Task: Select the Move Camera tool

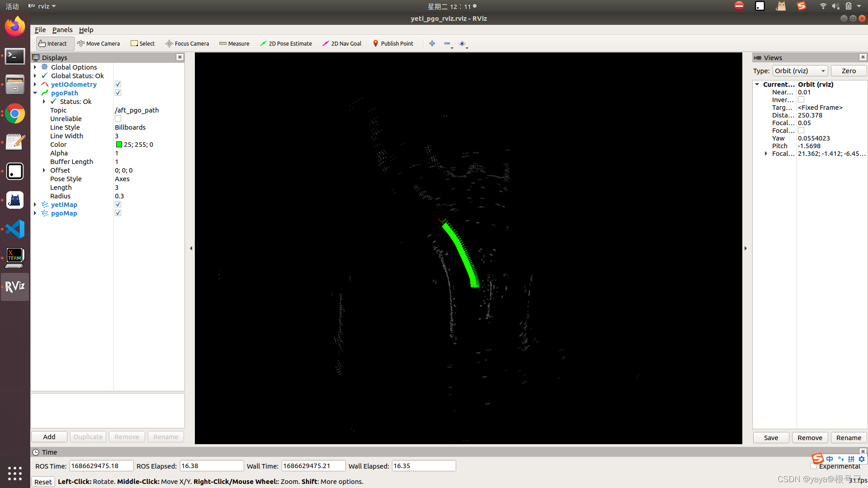Action: (x=99, y=43)
